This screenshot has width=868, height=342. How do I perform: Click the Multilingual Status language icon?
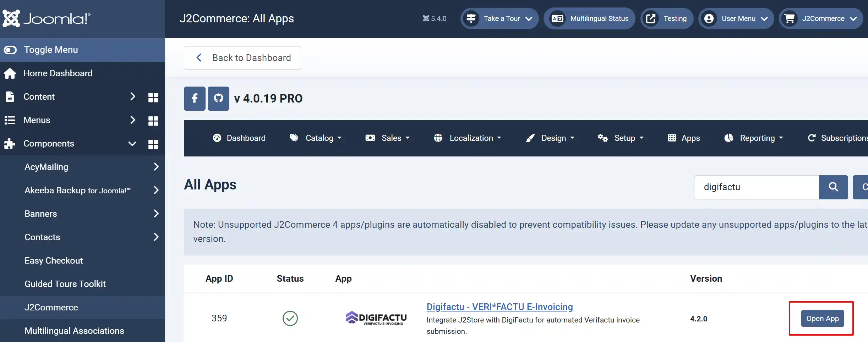(x=557, y=18)
